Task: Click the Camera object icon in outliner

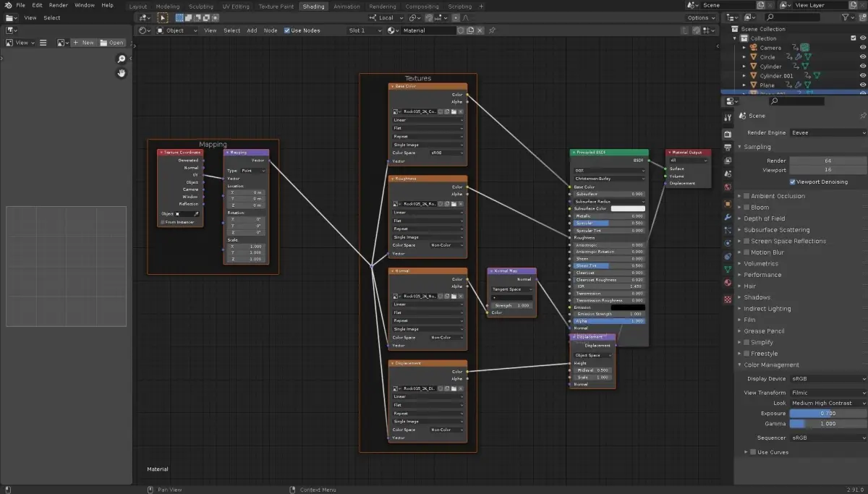Action: click(x=753, y=48)
